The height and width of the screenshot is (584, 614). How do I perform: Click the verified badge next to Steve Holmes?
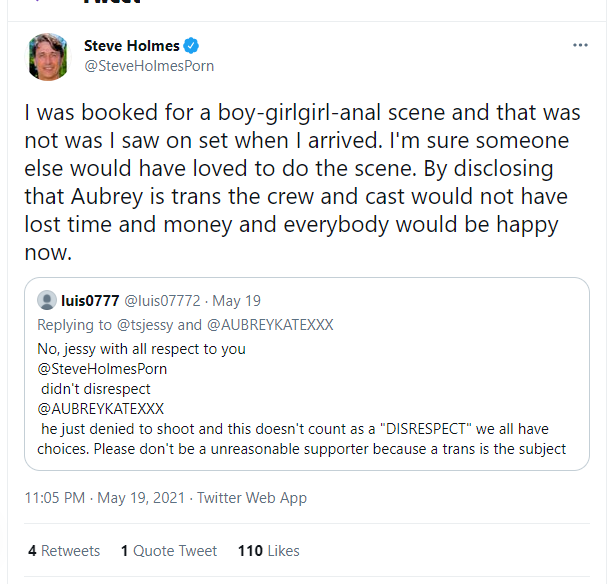tap(191, 46)
